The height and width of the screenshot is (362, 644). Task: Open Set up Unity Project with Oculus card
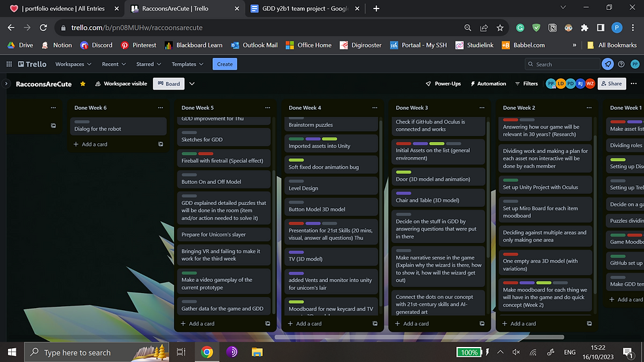point(545,184)
